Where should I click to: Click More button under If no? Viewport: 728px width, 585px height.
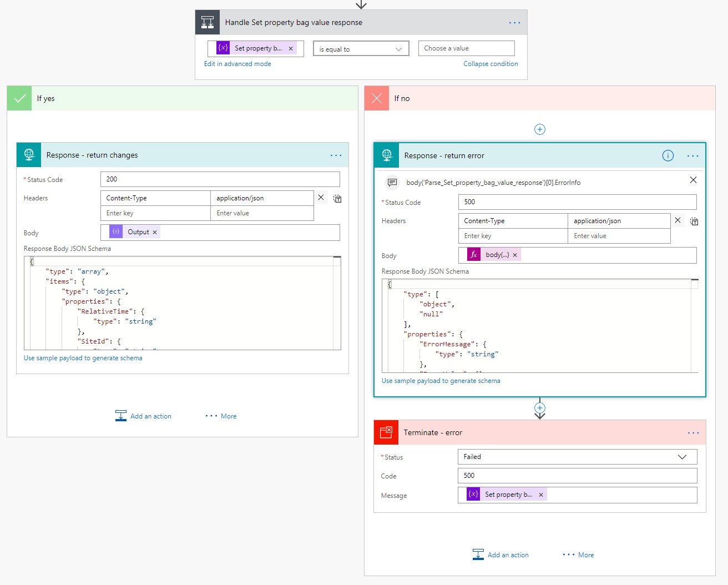pyautogui.click(x=578, y=555)
